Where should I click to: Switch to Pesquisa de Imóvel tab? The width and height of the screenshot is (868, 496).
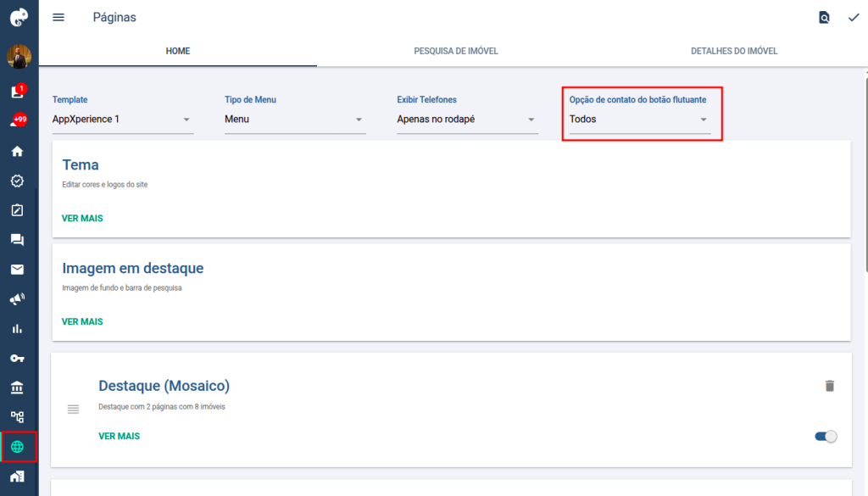coord(456,51)
